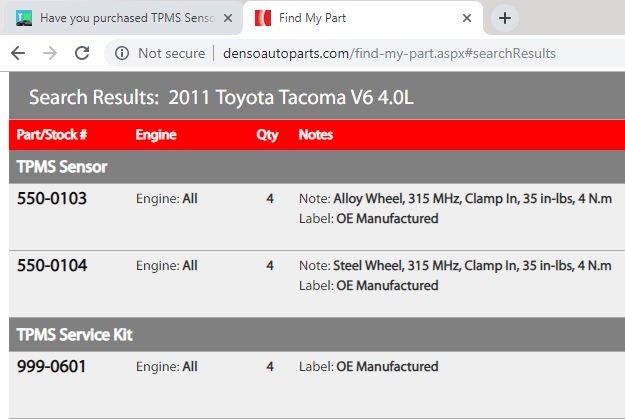Click the forum tab favicon icon

[x=24, y=18]
